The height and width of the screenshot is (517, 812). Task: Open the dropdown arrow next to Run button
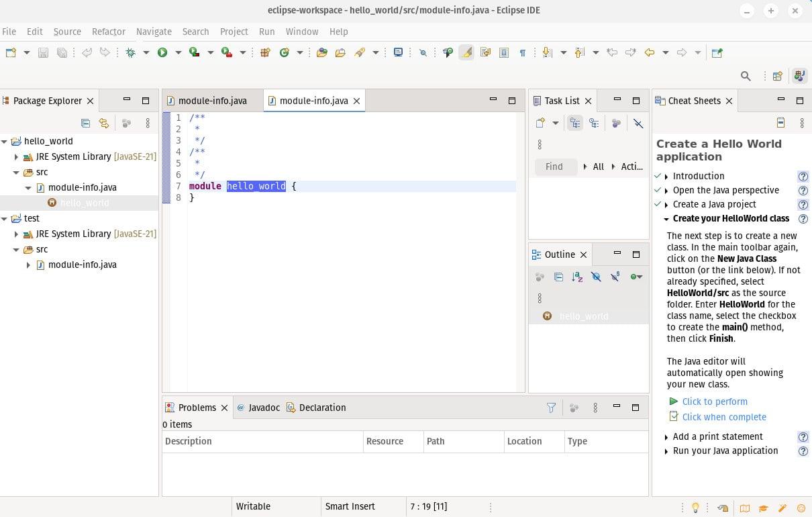(x=178, y=52)
